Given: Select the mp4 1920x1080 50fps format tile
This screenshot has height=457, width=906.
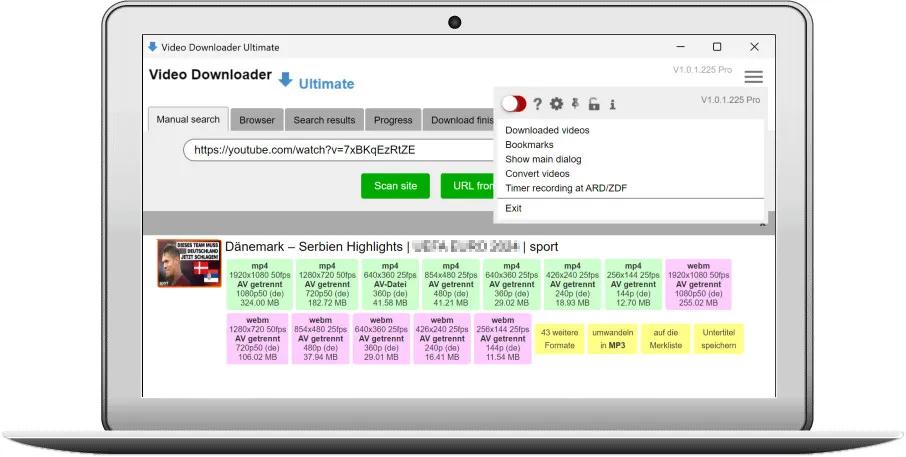Looking at the screenshot, I should (260, 284).
